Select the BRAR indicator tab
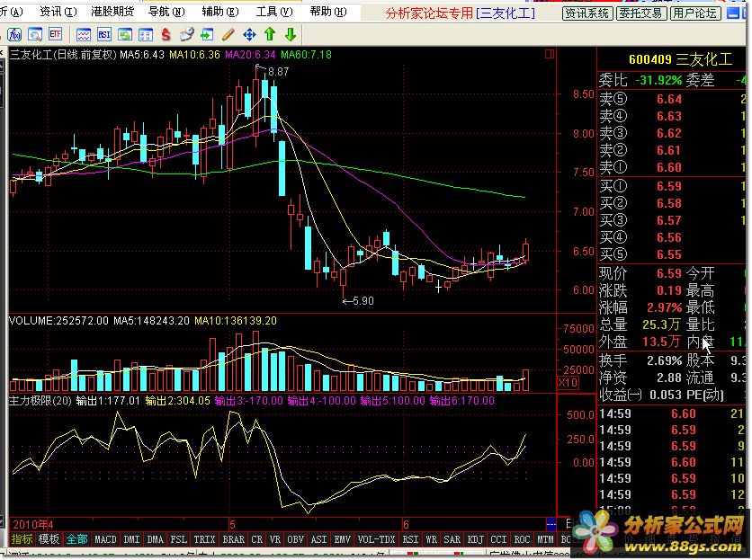 (x=234, y=539)
